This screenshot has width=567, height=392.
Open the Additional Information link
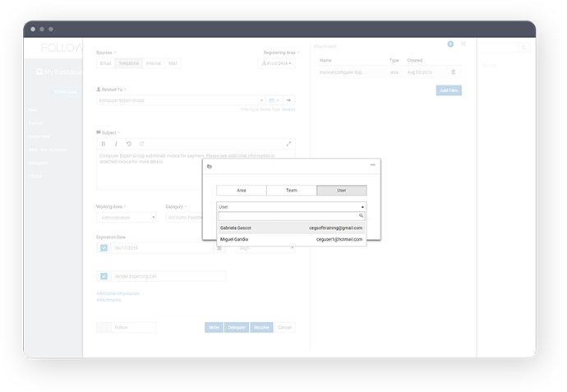(118, 293)
